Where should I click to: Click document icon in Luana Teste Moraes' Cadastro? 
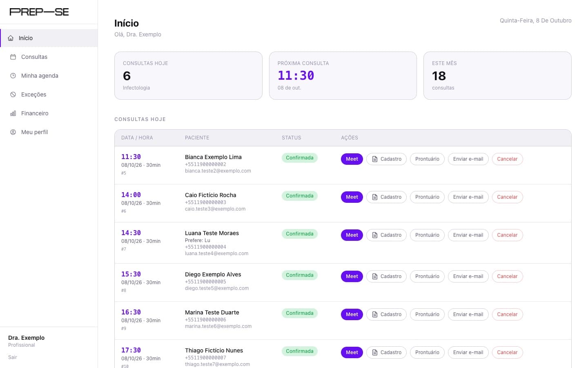(x=375, y=235)
